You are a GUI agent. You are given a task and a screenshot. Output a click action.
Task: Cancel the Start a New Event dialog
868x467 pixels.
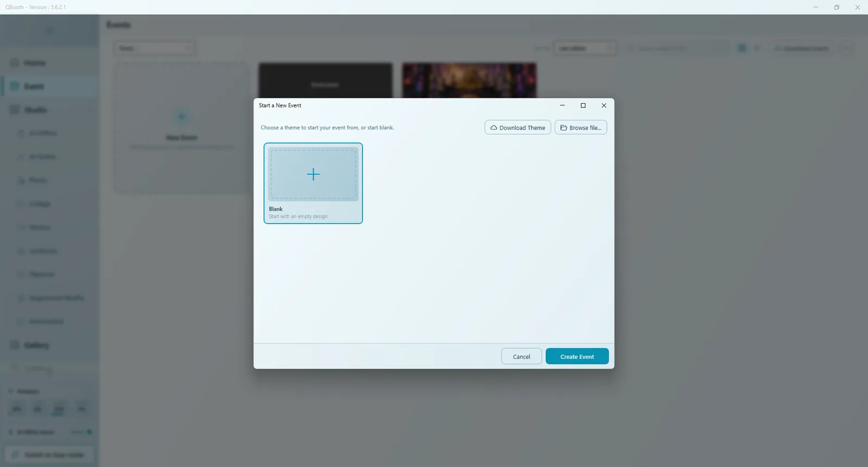[x=521, y=356]
